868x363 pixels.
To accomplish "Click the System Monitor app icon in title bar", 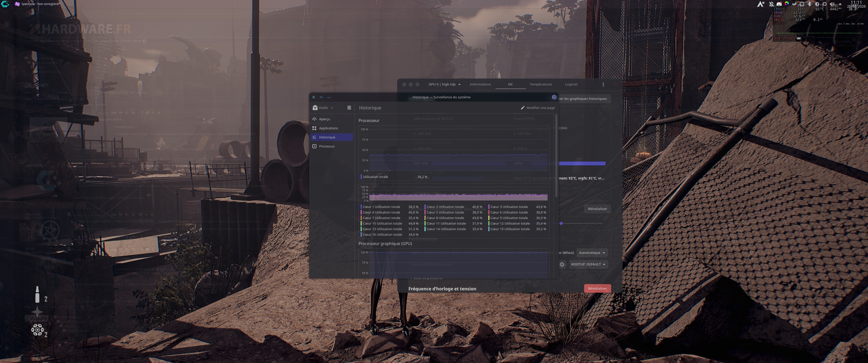I will click(554, 97).
